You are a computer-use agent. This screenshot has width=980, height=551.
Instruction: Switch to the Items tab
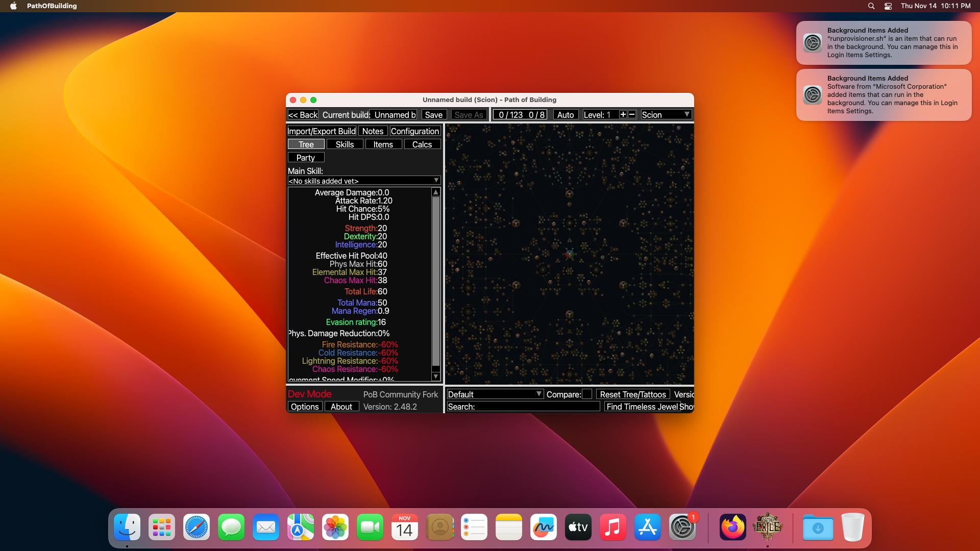tap(383, 144)
